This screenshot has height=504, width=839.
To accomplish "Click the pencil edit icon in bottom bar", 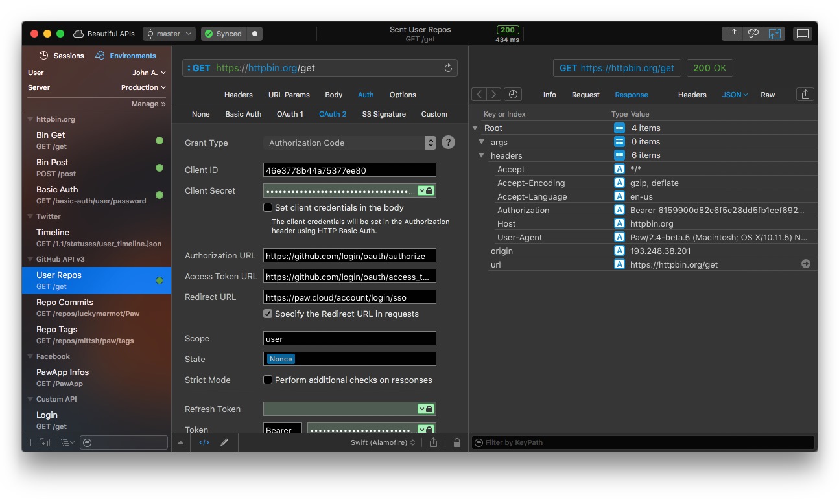I will coord(224,442).
